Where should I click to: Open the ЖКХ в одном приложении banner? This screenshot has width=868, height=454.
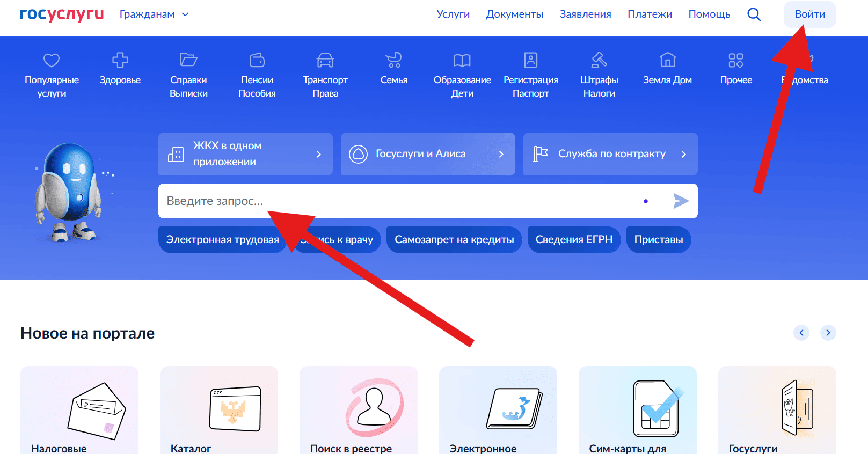click(x=245, y=154)
